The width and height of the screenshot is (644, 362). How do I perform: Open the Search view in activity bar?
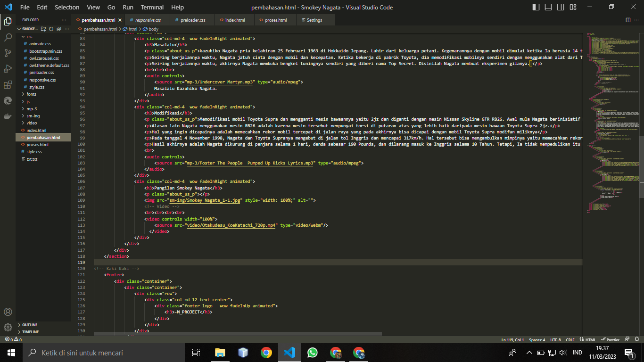[8, 37]
